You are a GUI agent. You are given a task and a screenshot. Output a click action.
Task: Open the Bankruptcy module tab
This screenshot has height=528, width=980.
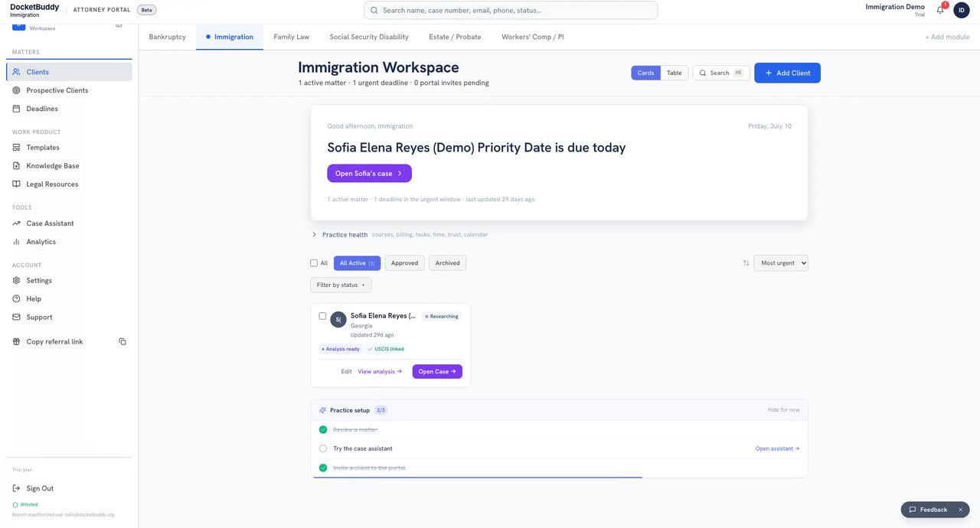167,37
